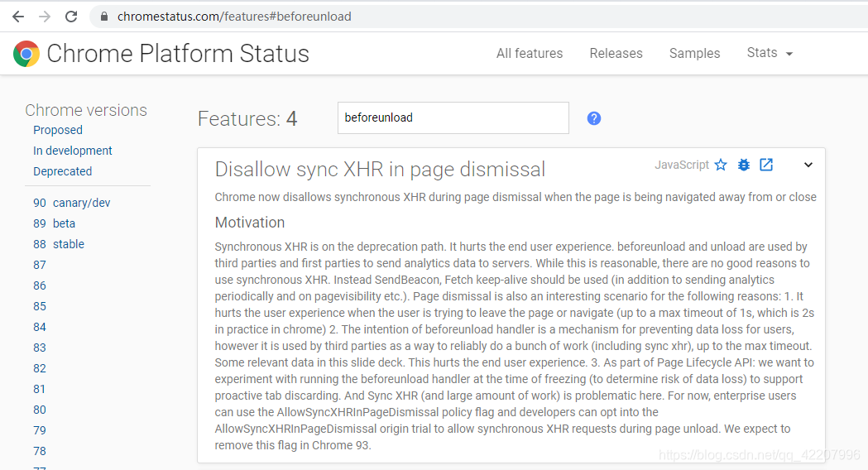This screenshot has height=470, width=868.
Task: Select Chrome version 82
Action: tap(39, 369)
